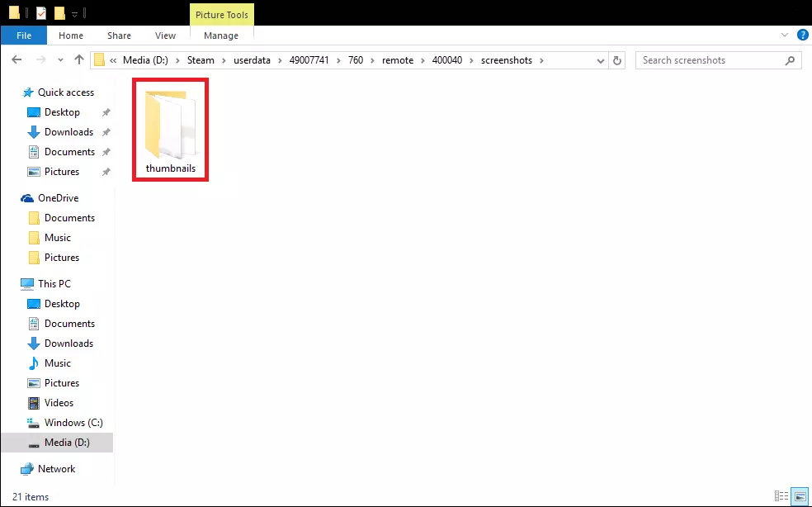
Task: Switch to the Share ribbon tab
Action: 119,36
